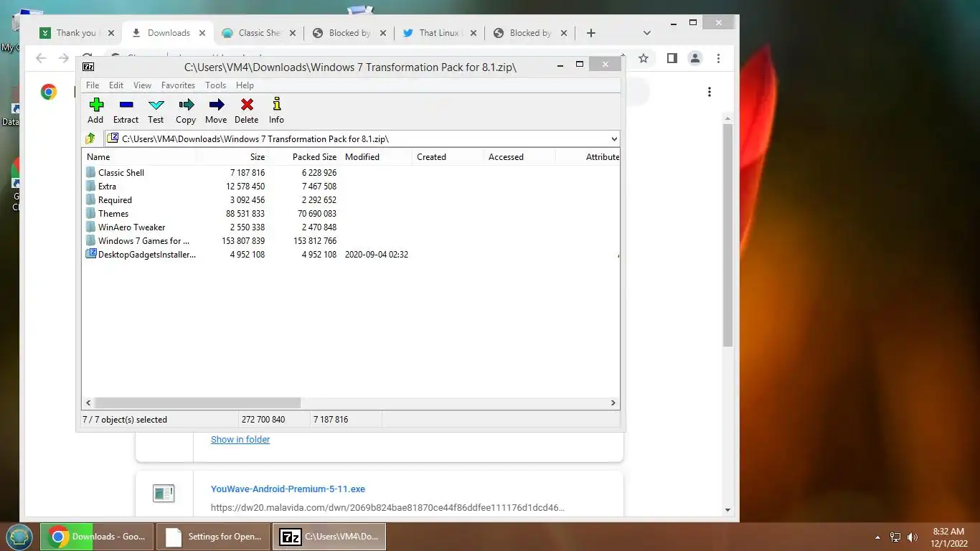The image size is (980, 551).
Task: Open the Edit menu
Action: (116, 85)
